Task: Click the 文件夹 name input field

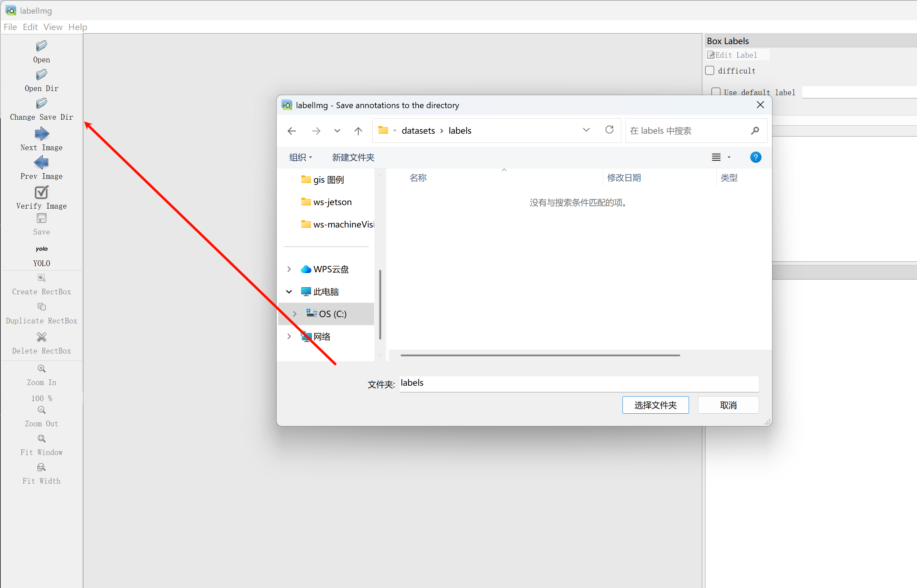Action: tap(579, 383)
